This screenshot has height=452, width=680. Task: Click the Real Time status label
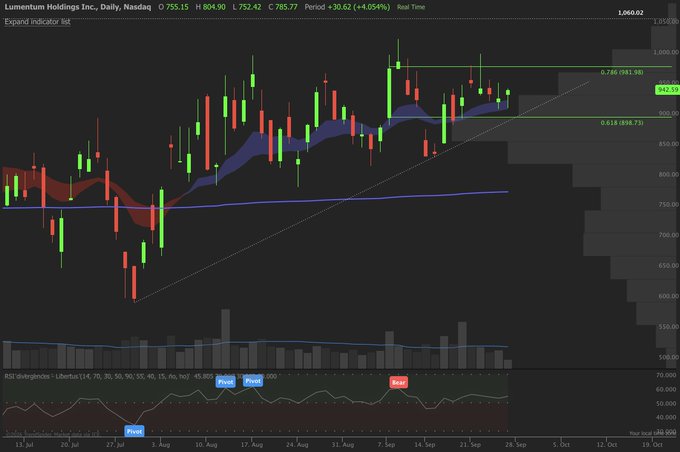[x=411, y=7]
